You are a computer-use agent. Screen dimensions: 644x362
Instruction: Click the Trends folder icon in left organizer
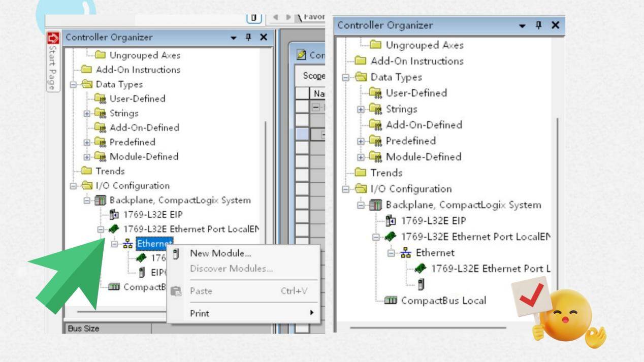pos(87,171)
